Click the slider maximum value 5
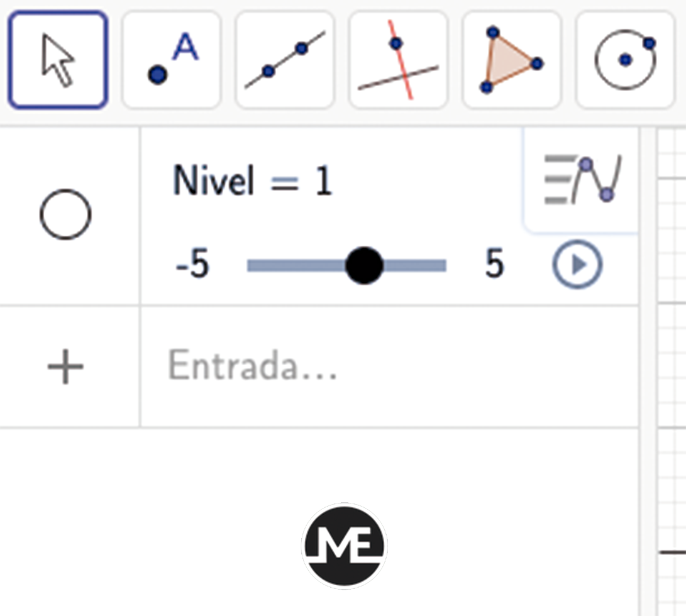Image resolution: width=686 pixels, height=616 pixels. click(x=494, y=263)
